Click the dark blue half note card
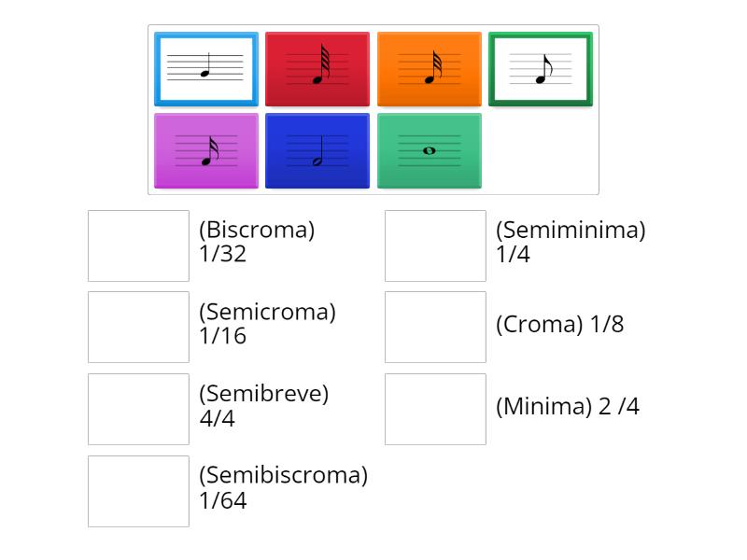 coord(317,150)
